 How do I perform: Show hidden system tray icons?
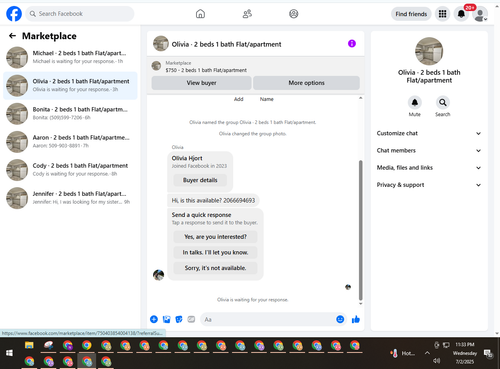(x=427, y=353)
